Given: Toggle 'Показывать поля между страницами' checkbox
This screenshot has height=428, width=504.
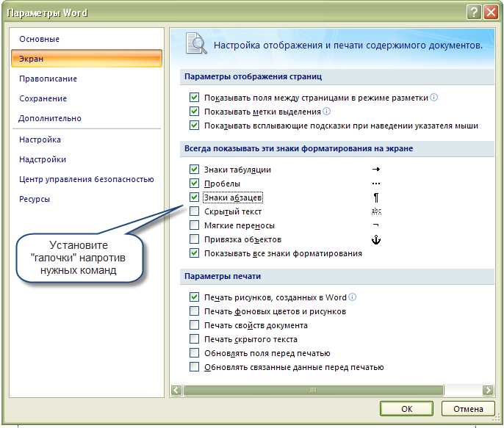Looking at the screenshot, I should click(194, 98).
